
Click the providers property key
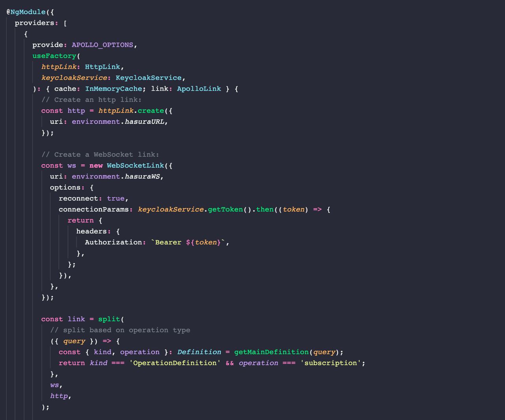34,23
